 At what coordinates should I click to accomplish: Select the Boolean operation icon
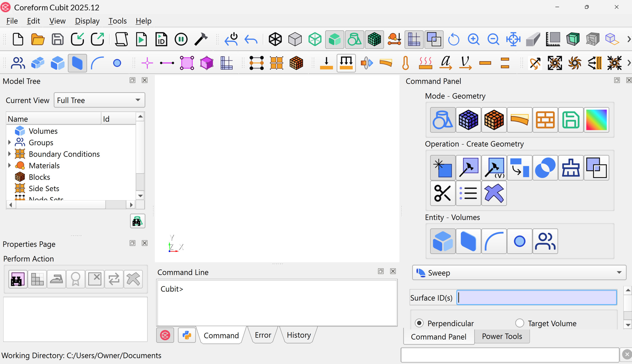[x=545, y=167]
